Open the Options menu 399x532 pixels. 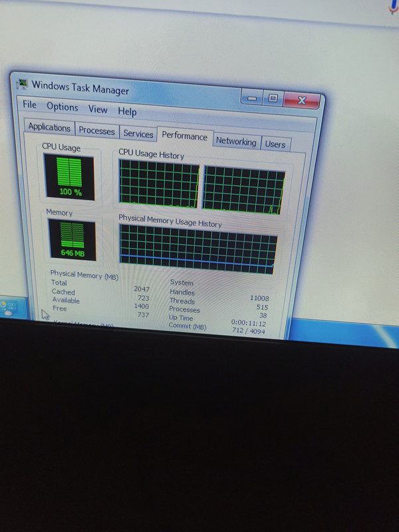point(63,107)
